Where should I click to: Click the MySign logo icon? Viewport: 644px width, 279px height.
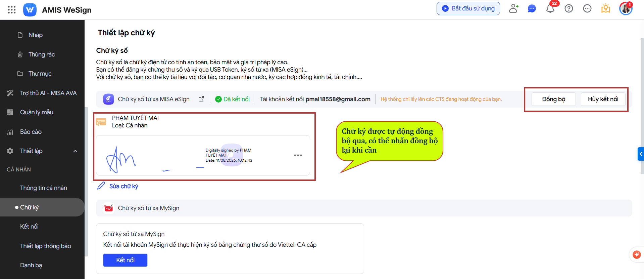pos(108,208)
